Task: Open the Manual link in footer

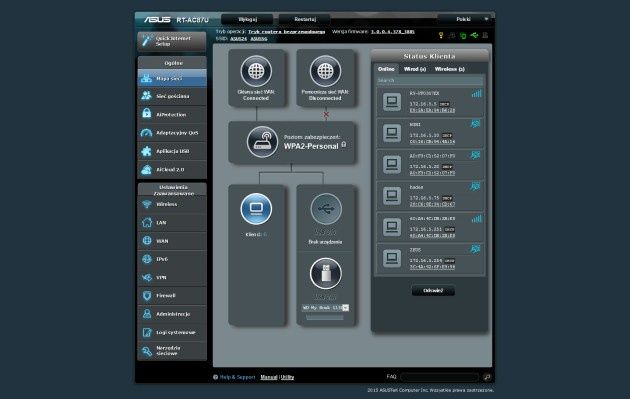Action: (x=269, y=377)
